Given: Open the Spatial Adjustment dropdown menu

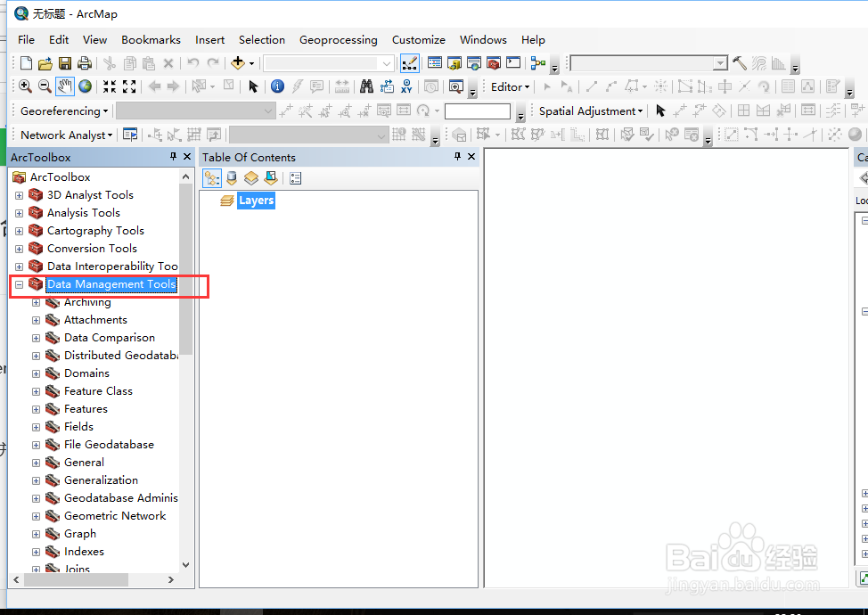Looking at the screenshot, I should [591, 111].
